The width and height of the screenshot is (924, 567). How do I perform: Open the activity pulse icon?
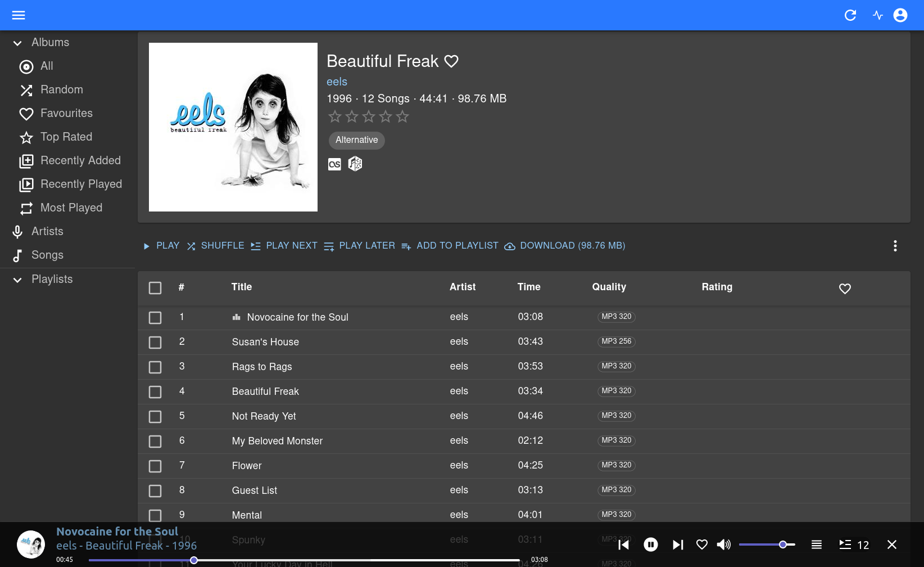pyautogui.click(x=878, y=15)
